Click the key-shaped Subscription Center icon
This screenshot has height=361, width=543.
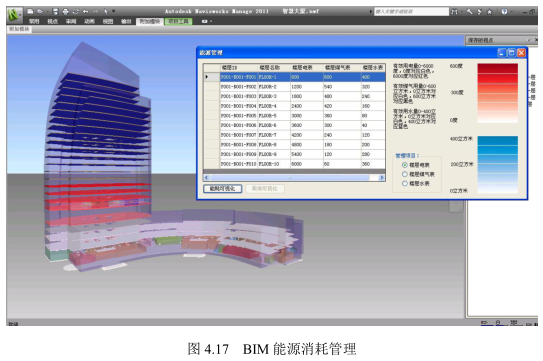(469, 11)
